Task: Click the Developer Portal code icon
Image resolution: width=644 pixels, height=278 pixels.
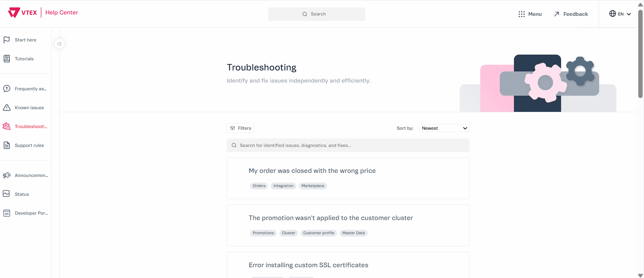Action: [6, 213]
